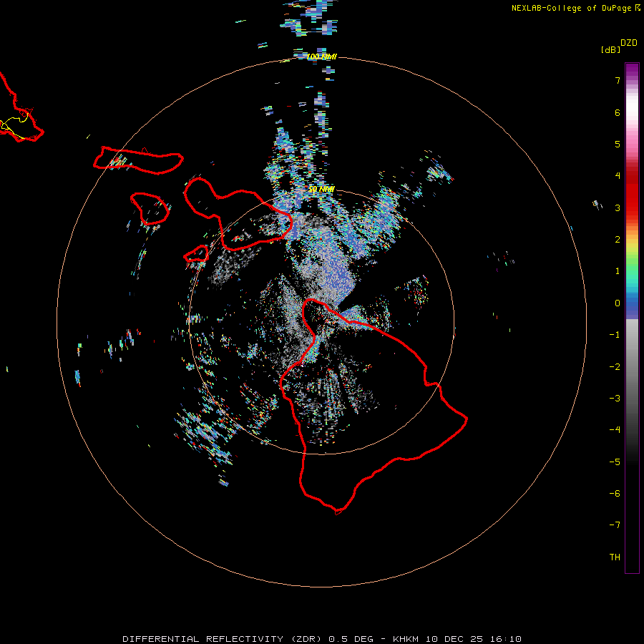Select the -3 tick label on the scale
644x644 pixels.
pyautogui.click(x=615, y=399)
